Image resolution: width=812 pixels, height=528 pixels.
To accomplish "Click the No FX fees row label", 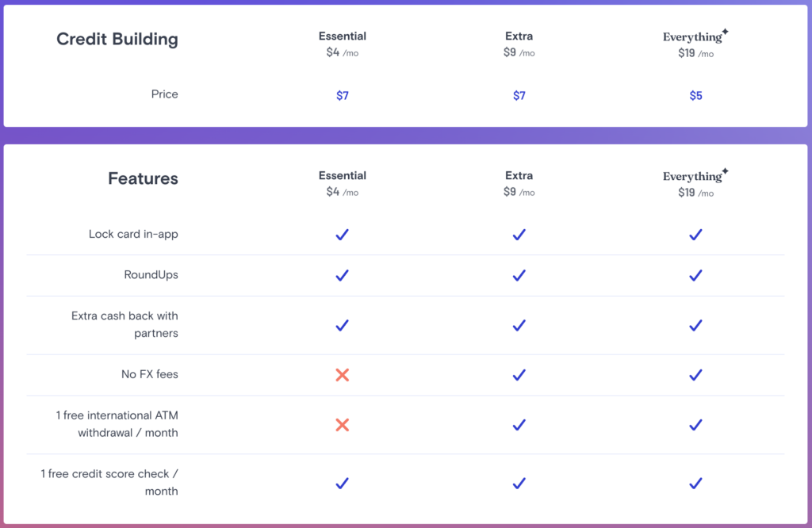I will coord(149,374).
